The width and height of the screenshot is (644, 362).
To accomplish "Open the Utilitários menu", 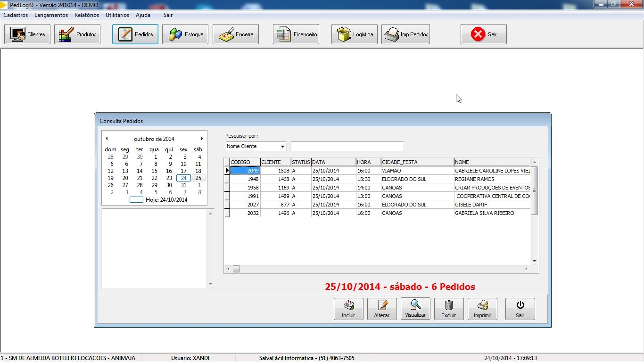I will [117, 15].
